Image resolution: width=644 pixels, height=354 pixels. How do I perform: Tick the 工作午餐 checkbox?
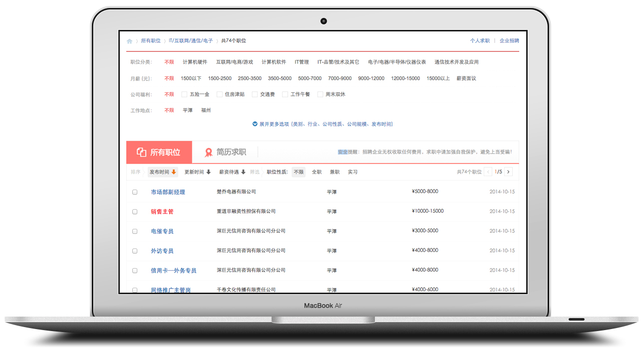coord(285,94)
